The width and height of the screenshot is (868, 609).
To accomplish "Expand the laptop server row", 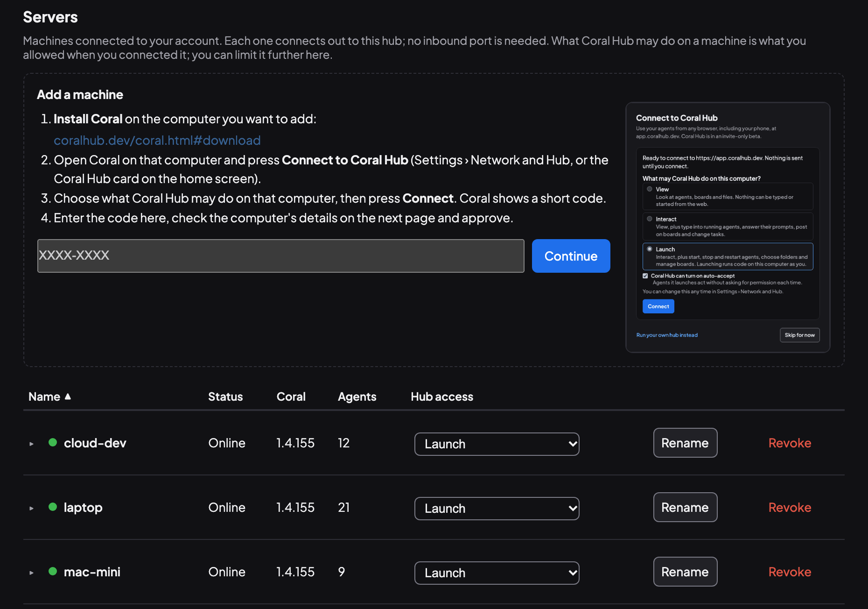I will (31, 508).
